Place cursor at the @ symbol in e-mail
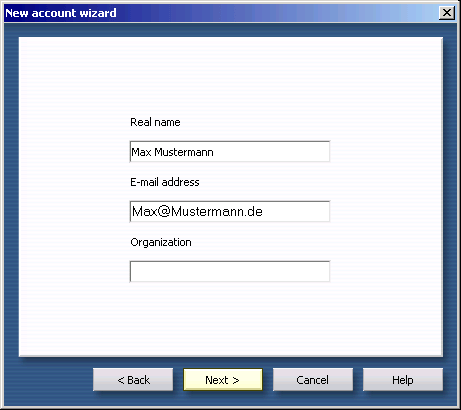The image size is (461, 410). coord(164,211)
